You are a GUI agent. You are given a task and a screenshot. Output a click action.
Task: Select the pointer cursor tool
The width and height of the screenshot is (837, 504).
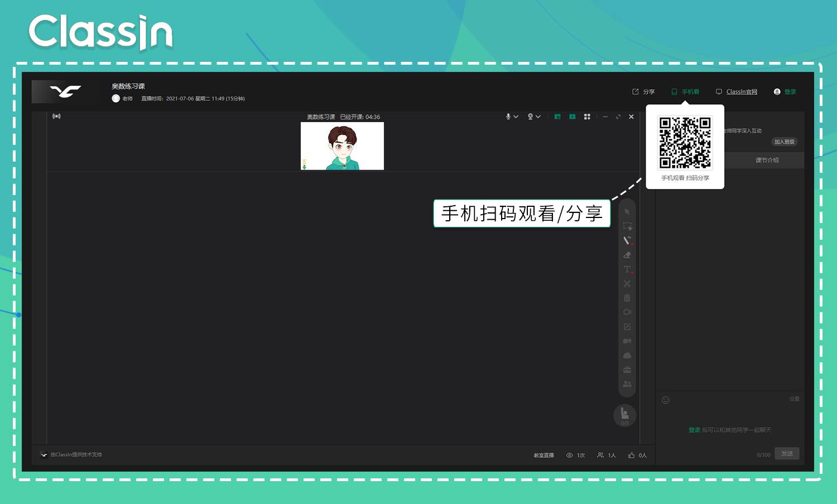(x=627, y=212)
